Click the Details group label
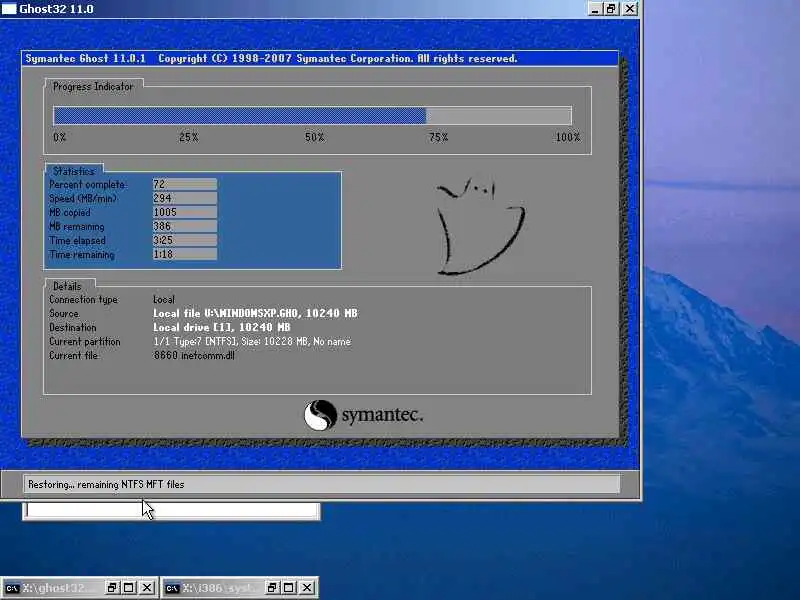This screenshot has height=600, width=800. (x=67, y=286)
